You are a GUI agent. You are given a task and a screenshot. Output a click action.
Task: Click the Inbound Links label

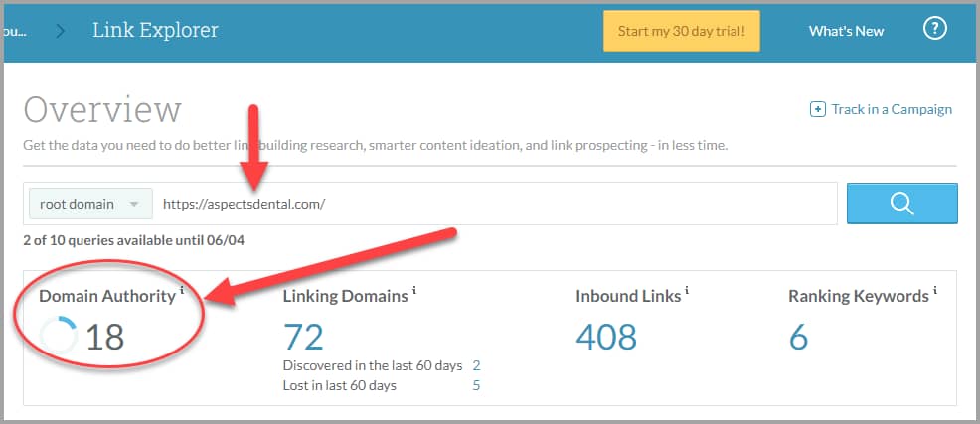(x=628, y=296)
